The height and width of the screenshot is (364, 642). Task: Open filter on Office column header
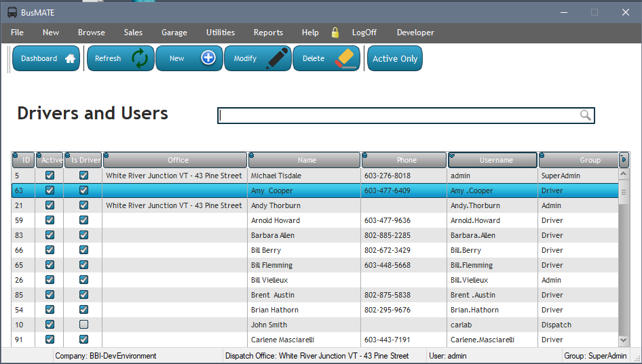107,155
